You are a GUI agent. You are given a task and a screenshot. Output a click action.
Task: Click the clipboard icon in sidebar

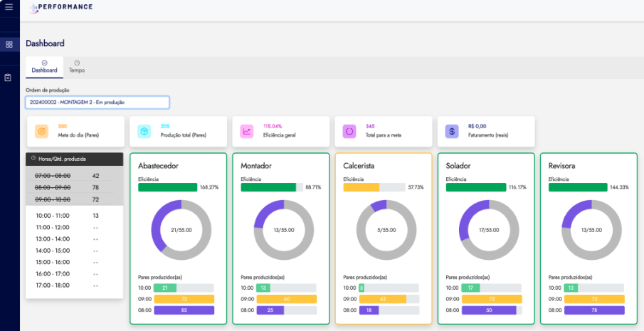(x=9, y=78)
